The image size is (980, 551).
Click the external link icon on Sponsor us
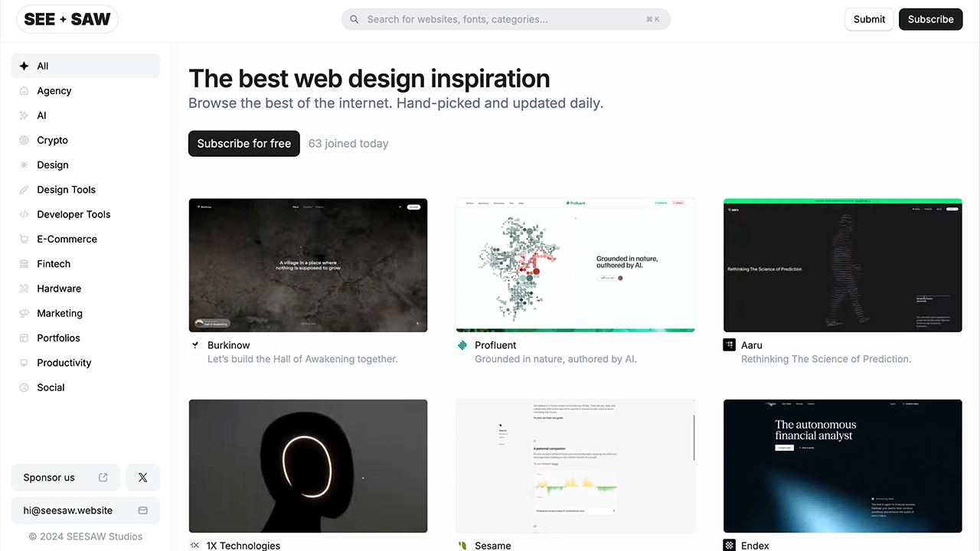[x=103, y=478]
